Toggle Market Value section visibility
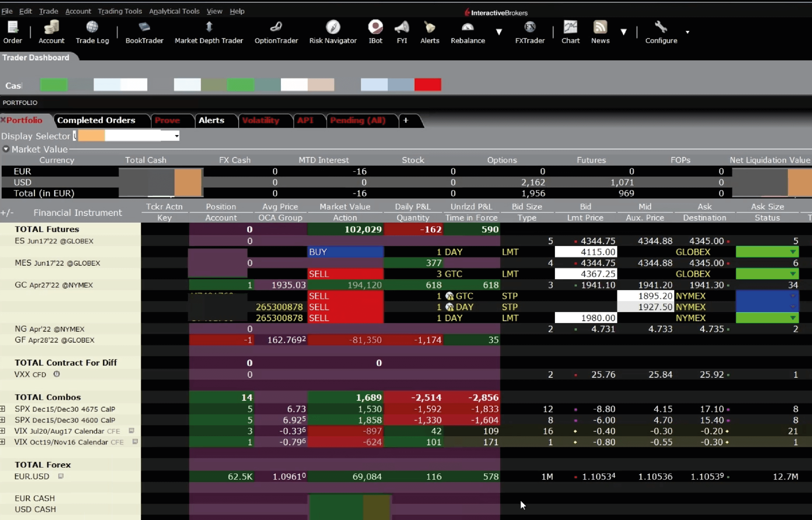 [5, 149]
